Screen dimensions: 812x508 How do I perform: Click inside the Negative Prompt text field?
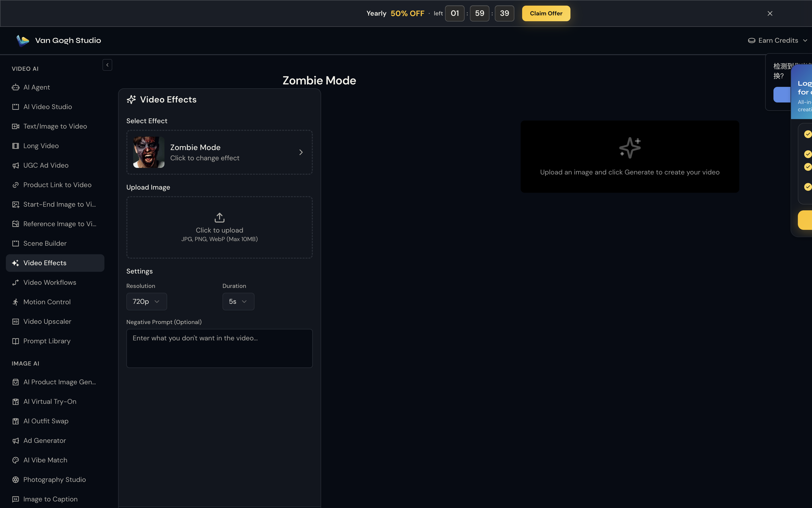219,348
